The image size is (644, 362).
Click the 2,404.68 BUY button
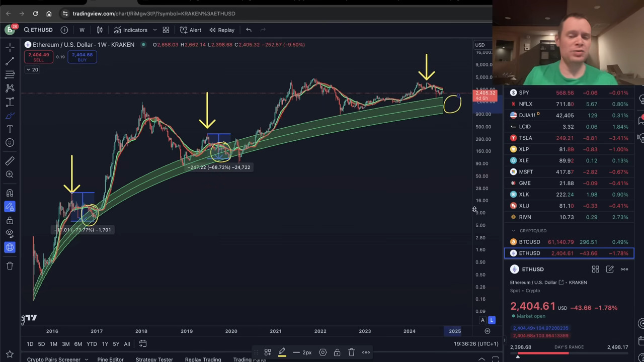click(x=82, y=57)
